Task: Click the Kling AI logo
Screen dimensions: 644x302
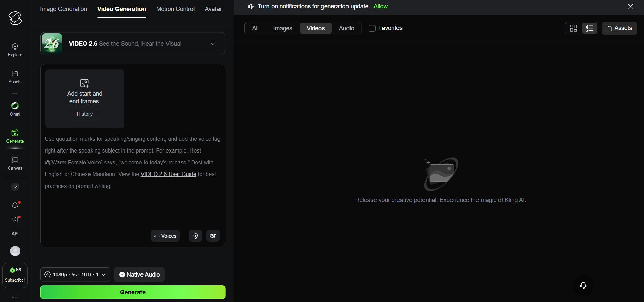Action: pyautogui.click(x=15, y=18)
